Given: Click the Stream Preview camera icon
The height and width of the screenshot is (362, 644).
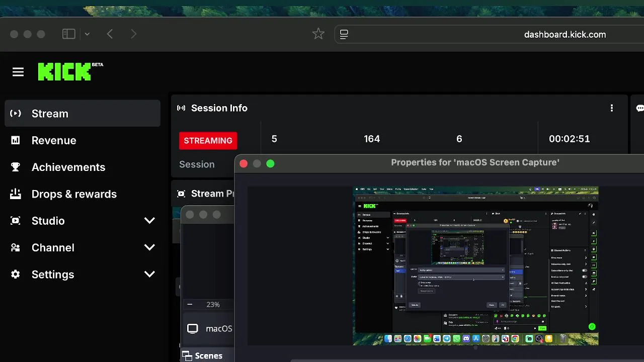Looking at the screenshot, I should 181,194.
